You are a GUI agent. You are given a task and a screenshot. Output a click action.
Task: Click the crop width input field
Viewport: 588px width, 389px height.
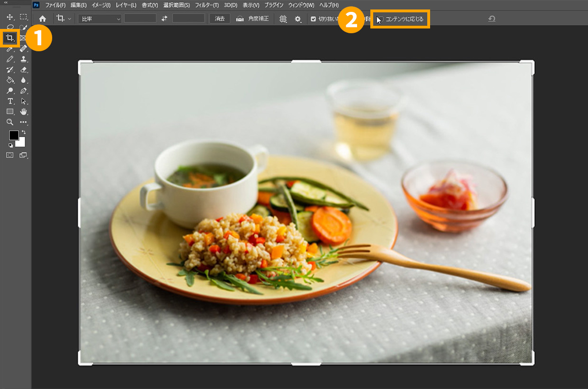(140, 19)
